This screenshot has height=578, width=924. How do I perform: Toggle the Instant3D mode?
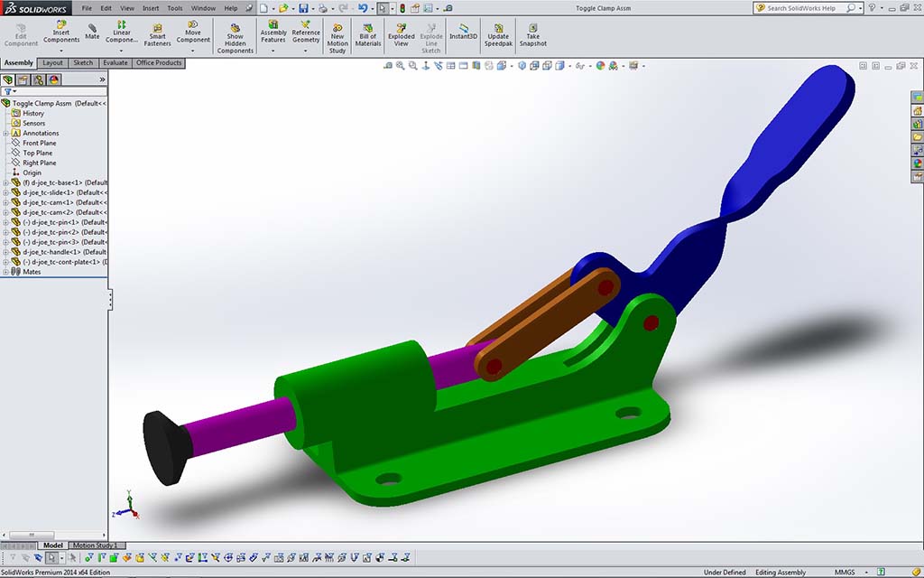click(463, 30)
